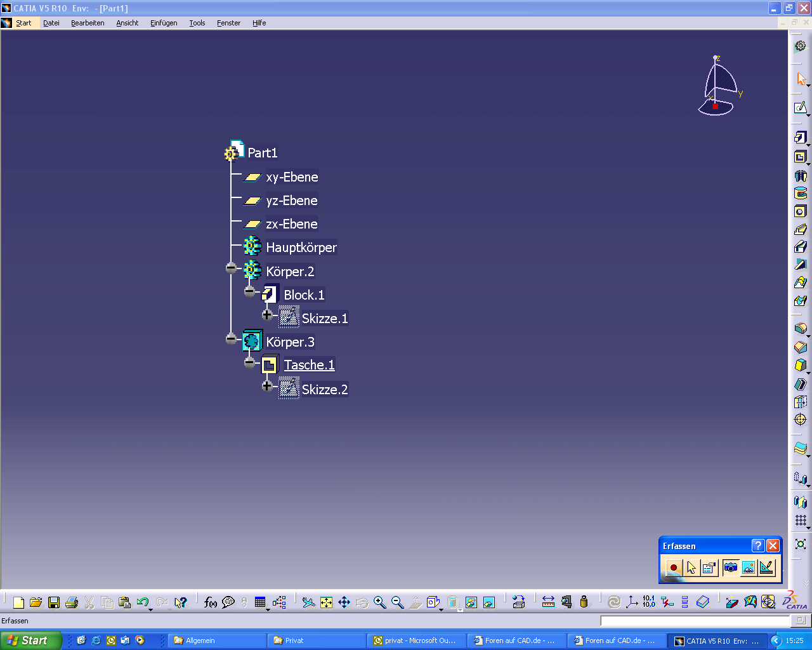This screenshot has height=650, width=812.
Task: Open the Design Table icon
Action: (259, 602)
